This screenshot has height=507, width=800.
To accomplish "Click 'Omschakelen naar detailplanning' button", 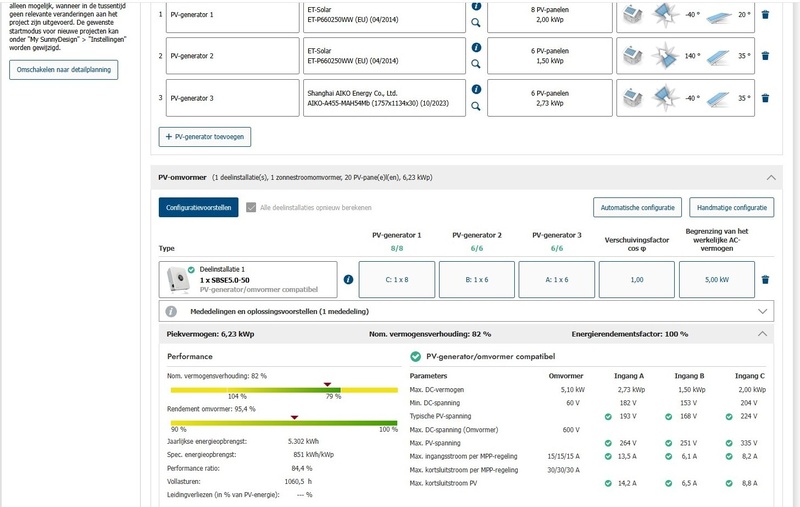I will pyautogui.click(x=64, y=69).
